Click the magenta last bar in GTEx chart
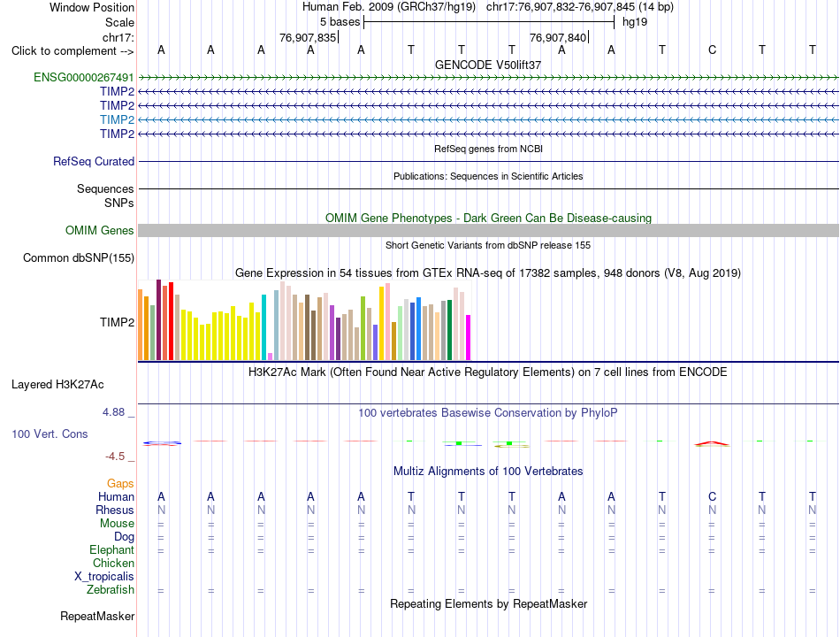Image resolution: width=840 pixels, height=637 pixels. pos(469,337)
